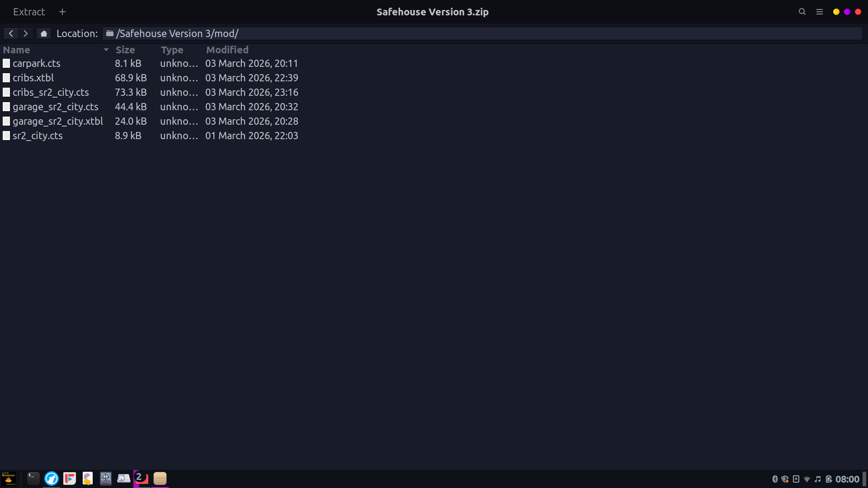Image resolution: width=868 pixels, height=488 pixels.
Task: Open the blue wolf browser icon
Action: pyautogui.click(x=52, y=479)
